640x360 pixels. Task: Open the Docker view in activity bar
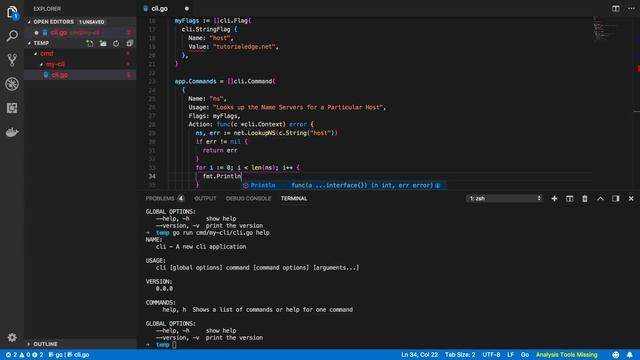tap(12, 132)
